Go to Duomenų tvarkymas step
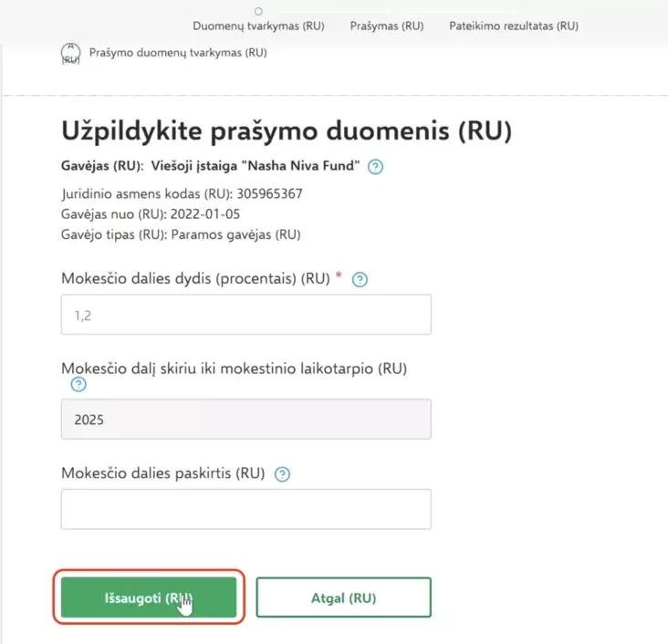 (258, 26)
